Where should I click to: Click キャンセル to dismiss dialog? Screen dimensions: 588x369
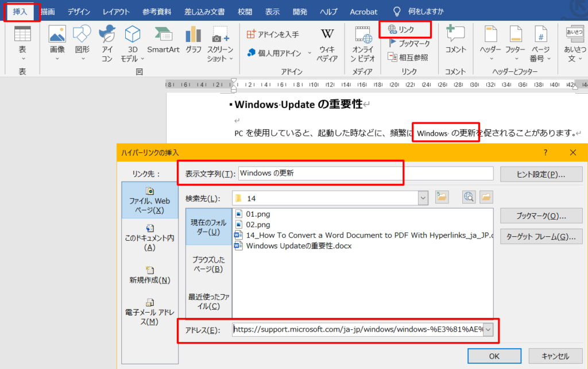click(555, 356)
